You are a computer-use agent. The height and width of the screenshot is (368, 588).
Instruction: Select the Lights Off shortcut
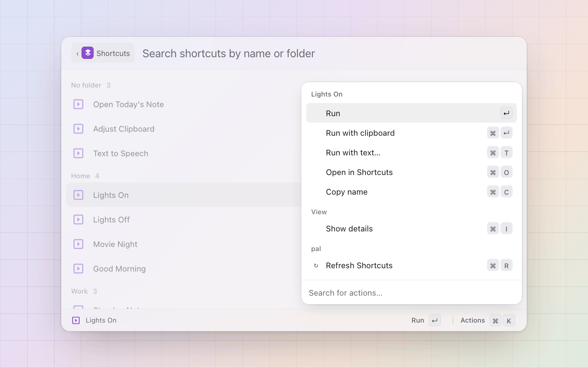pos(184,220)
